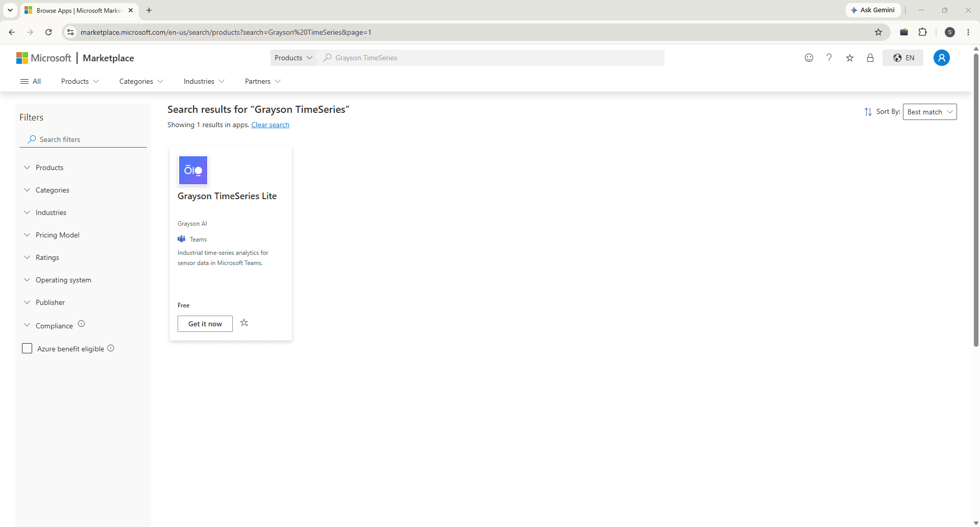Screen dimensions: 980x527
Task: Open the Grayson TimeSeries Lite title
Action: click(x=227, y=196)
